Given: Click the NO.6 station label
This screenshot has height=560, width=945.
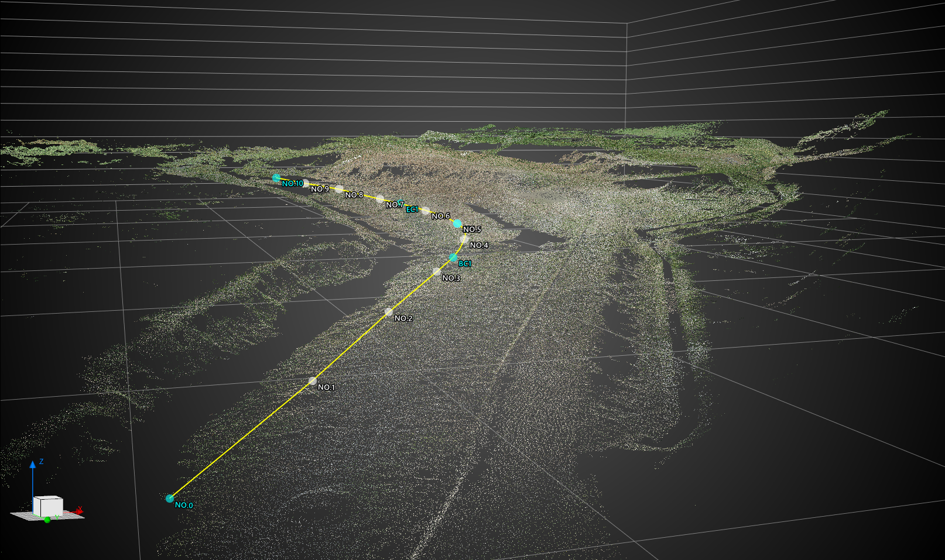Looking at the screenshot, I should [x=440, y=217].
